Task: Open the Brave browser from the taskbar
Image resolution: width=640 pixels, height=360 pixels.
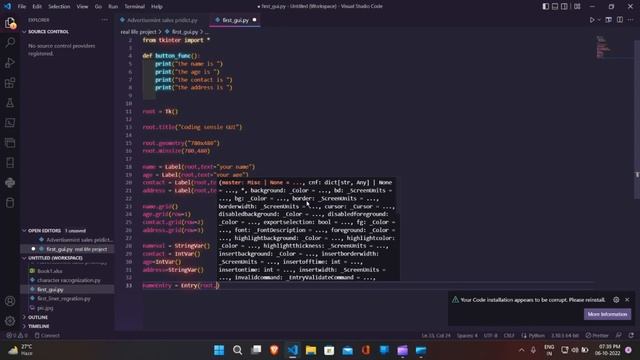Action: click(x=274, y=350)
